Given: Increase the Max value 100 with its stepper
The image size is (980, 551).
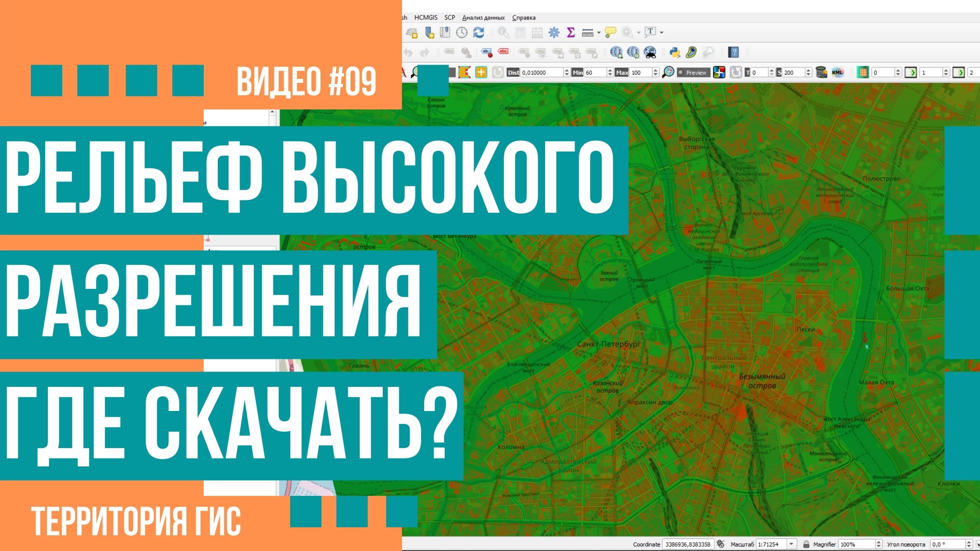Looking at the screenshot, I should (x=655, y=69).
